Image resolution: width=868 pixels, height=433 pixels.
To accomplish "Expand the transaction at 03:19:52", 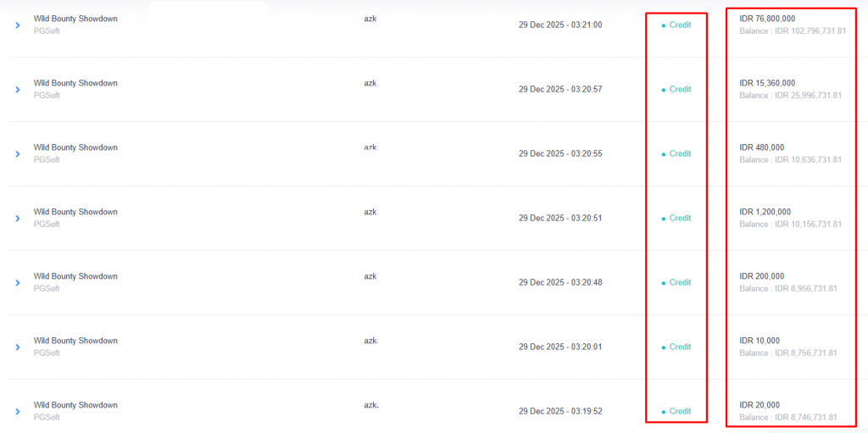I will pos(18,412).
